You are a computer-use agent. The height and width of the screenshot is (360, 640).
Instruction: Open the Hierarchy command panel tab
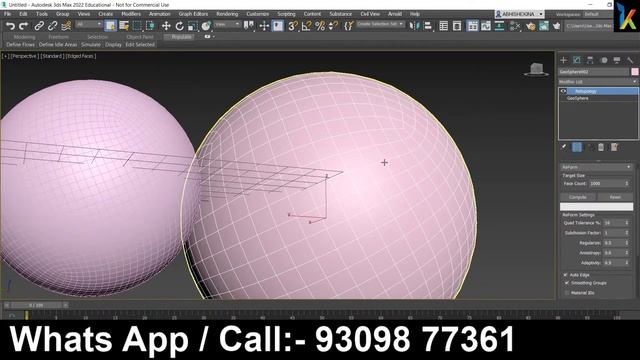(590, 60)
